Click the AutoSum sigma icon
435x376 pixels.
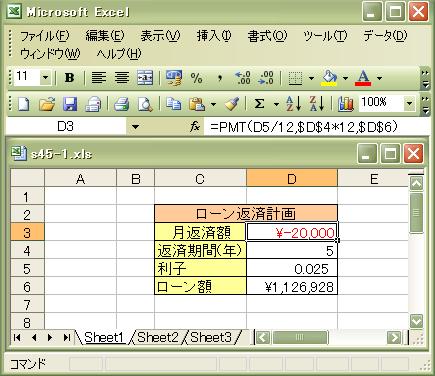tap(259, 104)
